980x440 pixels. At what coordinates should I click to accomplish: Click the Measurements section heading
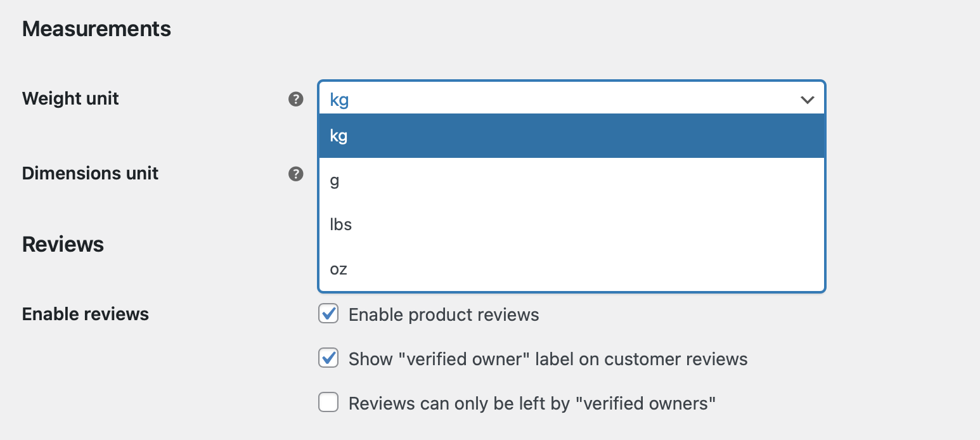[x=96, y=28]
